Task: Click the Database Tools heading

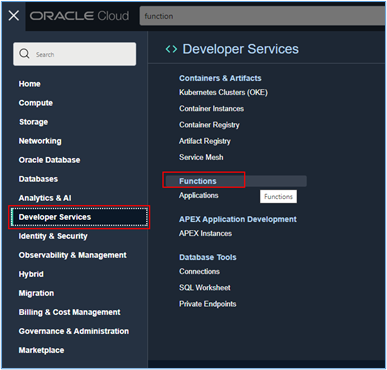Action: 208,257
